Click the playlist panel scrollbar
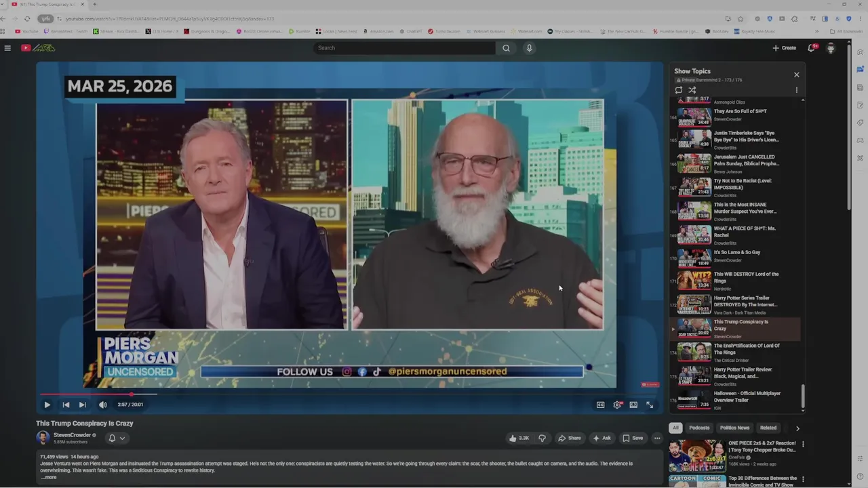The image size is (868, 488). pyautogui.click(x=803, y=396)
